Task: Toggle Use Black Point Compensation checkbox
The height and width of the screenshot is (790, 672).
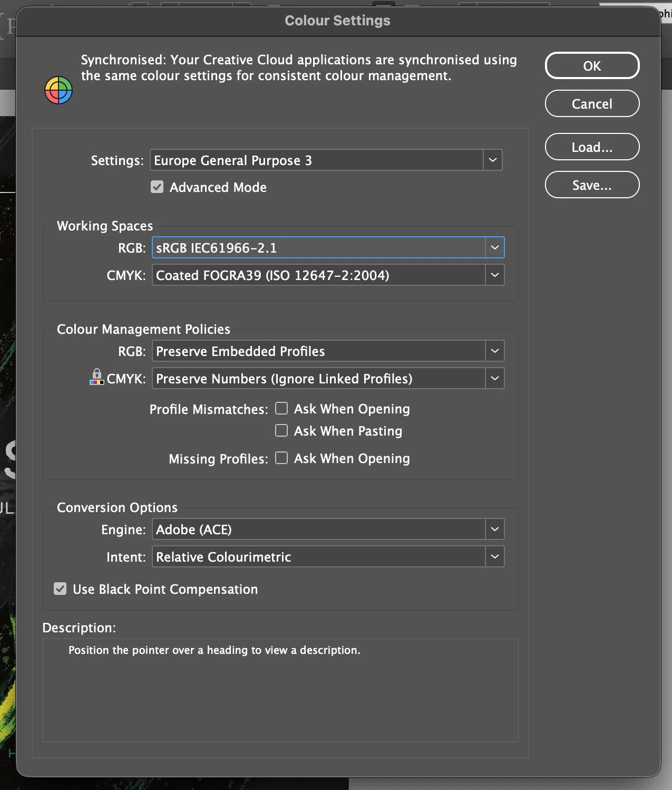Action: (x=60, y=589)
